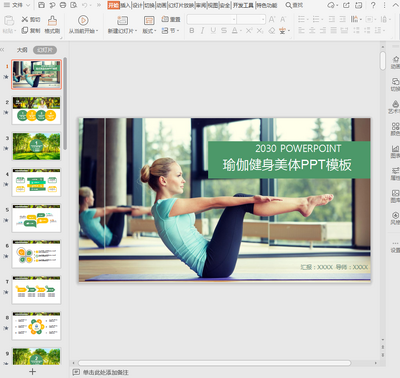Image resolution: width=400 pixels, height=378 pixels.
Task: Select slide 2 thumbnail
Action: (x=37, y=110)
